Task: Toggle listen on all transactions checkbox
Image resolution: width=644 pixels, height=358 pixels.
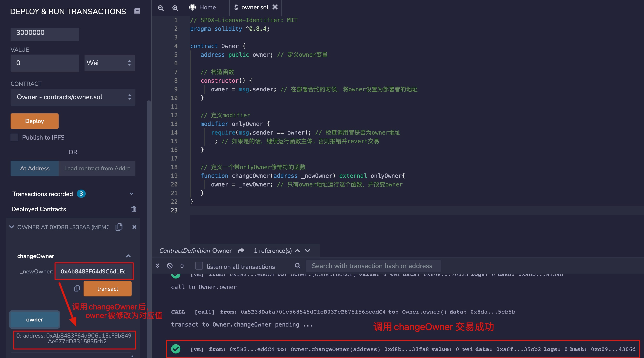Action: [x=199, y=266]
